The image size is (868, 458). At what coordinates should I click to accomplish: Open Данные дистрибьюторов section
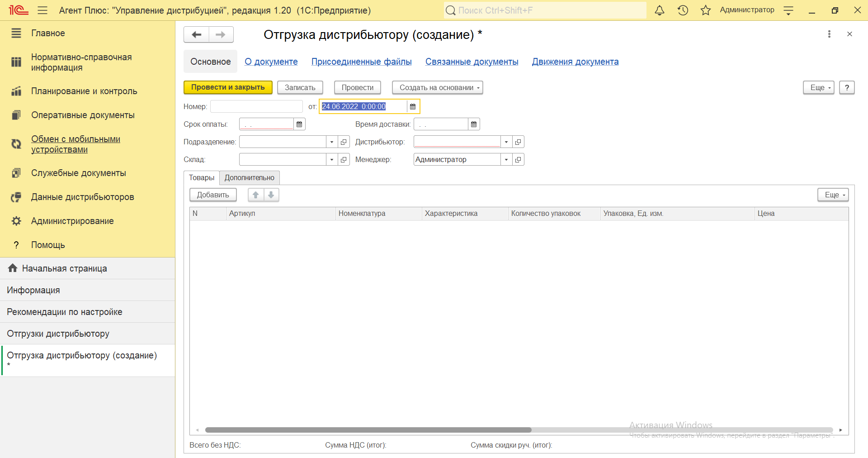pyautogui.click(x=88, y=197)
